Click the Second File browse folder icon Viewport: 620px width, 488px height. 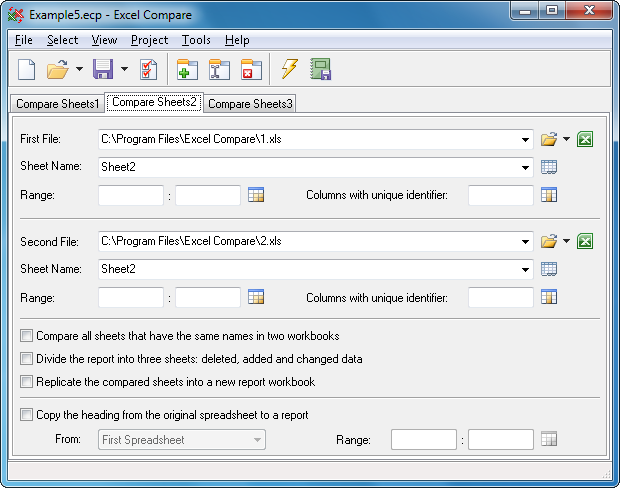[548, 241]
